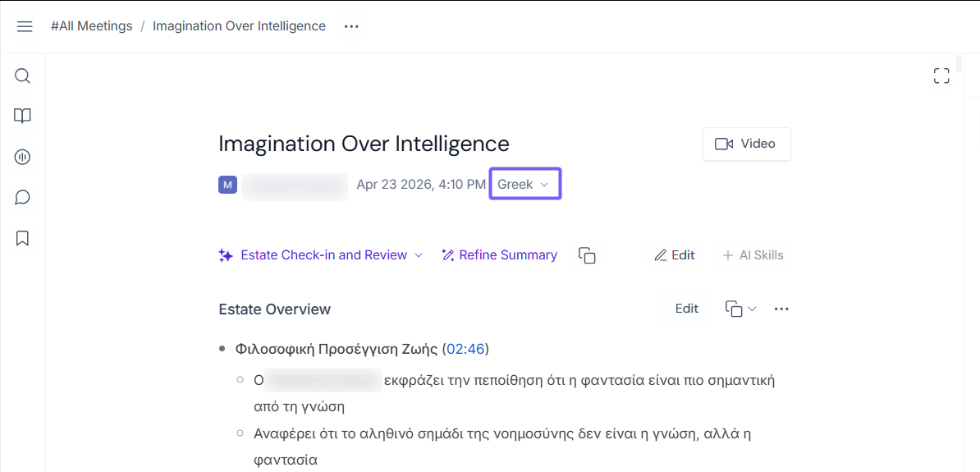This screenshot has height=472, width=980.
Task: Open the chat bubble icon
Action: [23, 197]
